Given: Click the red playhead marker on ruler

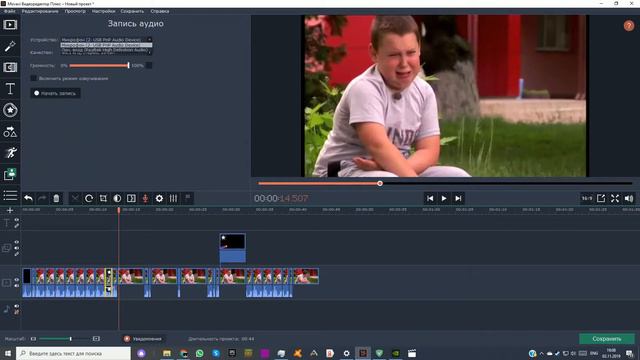Looking at the screenshot, I should (119, 210).
